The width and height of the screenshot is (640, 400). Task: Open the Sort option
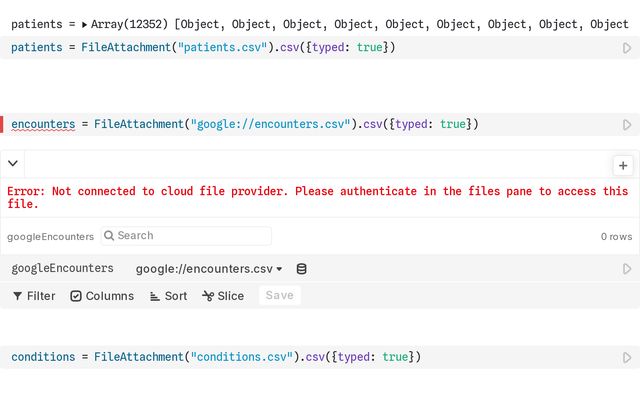(168, 296)
